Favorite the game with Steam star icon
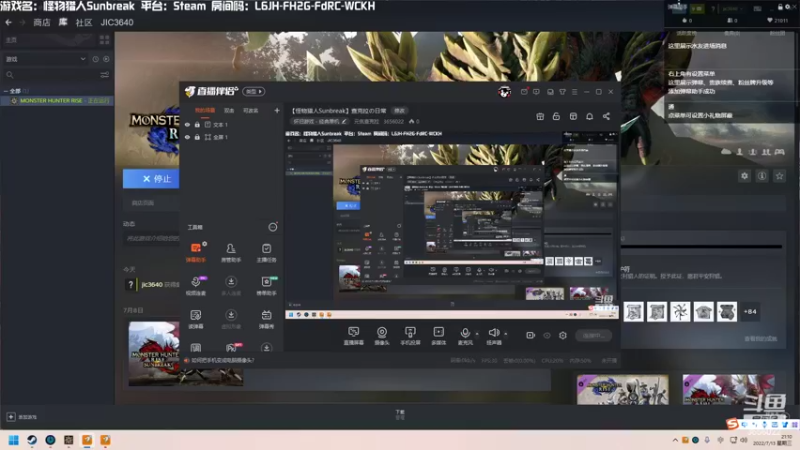 [x=779, y=176]
